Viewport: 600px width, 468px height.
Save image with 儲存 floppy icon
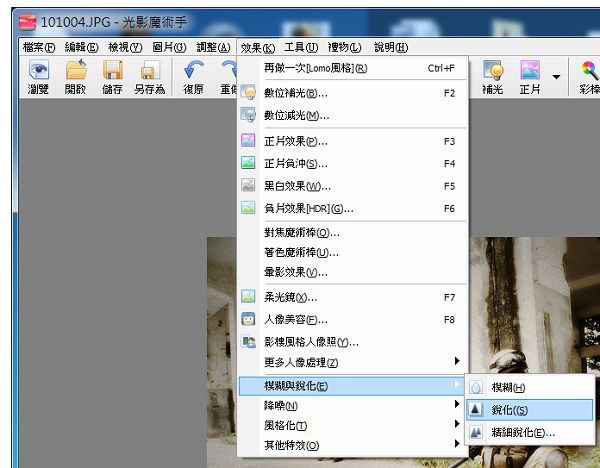click(112, 70)
